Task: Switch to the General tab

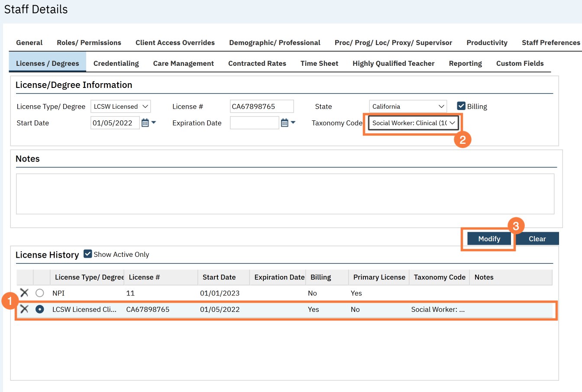Action: [29, 42]
